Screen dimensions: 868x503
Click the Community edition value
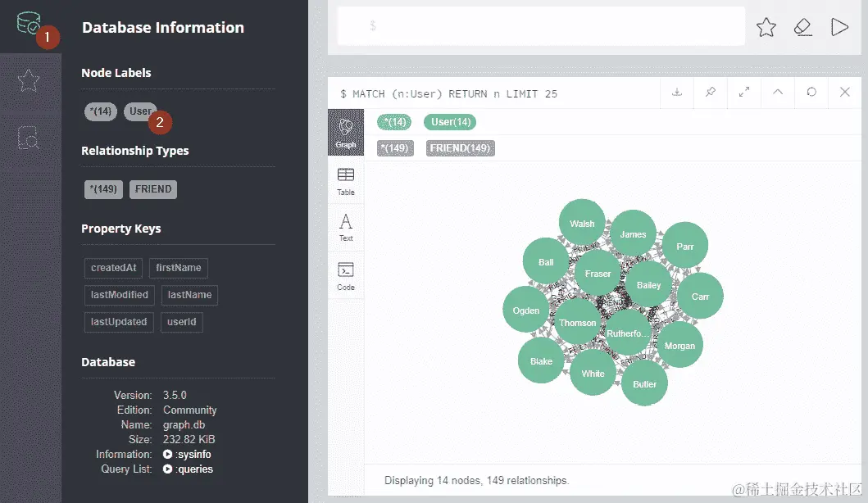pos(189,410)
